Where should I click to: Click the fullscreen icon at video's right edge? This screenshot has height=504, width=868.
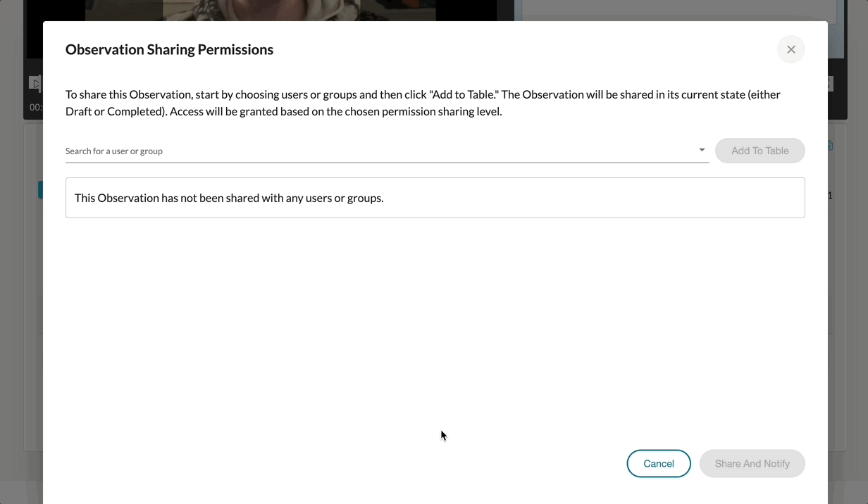830,84
